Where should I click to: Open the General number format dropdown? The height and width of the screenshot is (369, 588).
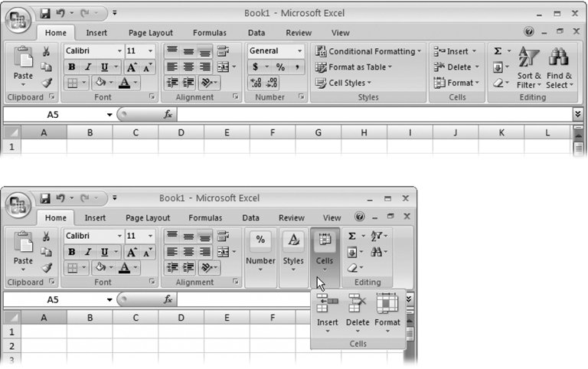click(x=275, y=51)
